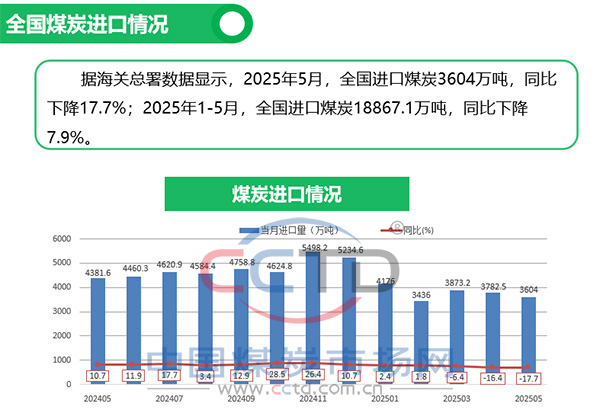Viewport: 600px width, 413px height.
Task: Select the 202411 x-axis label
Action: [313, 398]
